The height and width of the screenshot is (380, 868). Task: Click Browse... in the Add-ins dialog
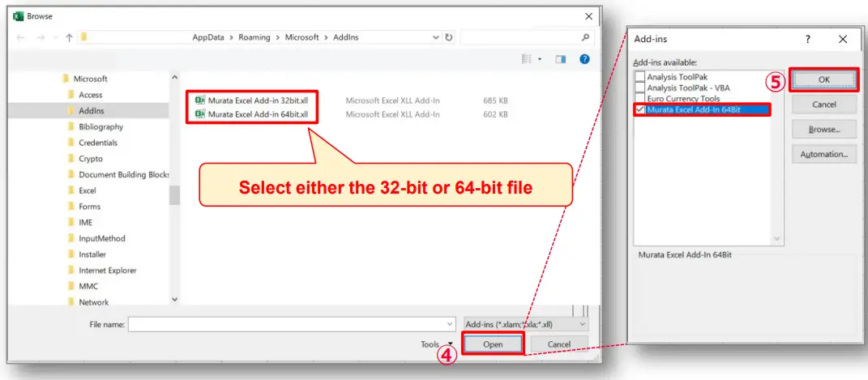(x=823, y=130)
